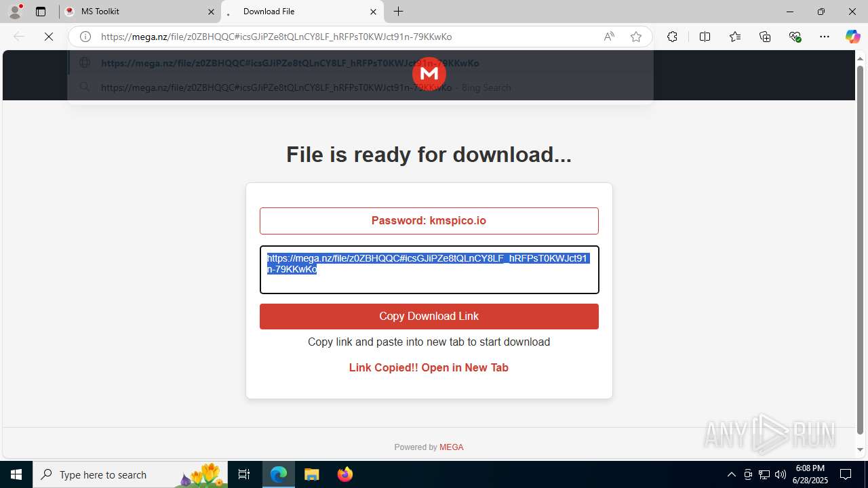The width and height of the screenshot is (868, 488).
Task: Show hidden tray icons
Action: click(731, 474)
